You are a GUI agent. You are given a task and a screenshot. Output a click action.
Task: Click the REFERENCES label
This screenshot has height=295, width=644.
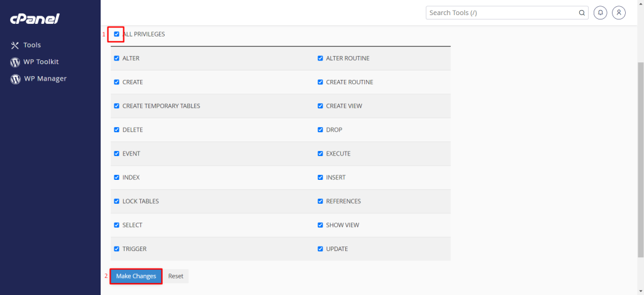point(343,201)
